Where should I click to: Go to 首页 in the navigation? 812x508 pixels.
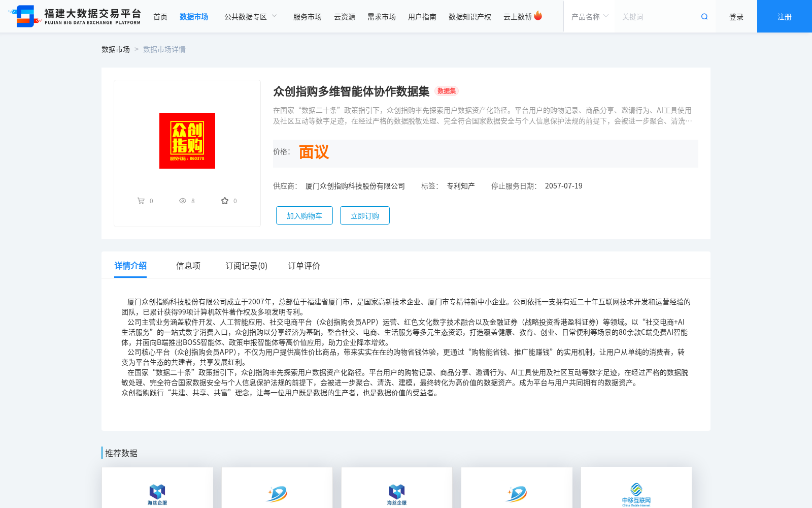click(x=160, y=17)
